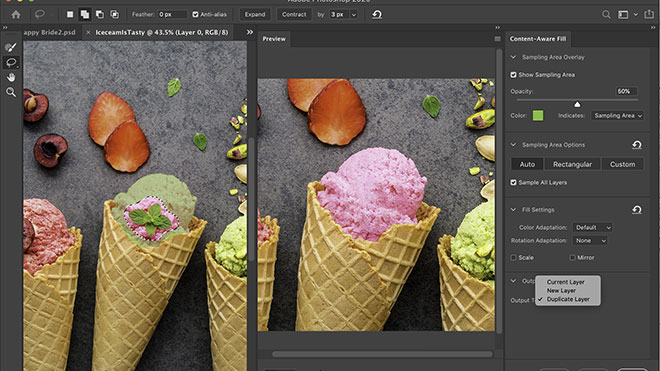Screen dimensions: 660x371
Task: Select the Preview panel tab
Action: (274, 39)
